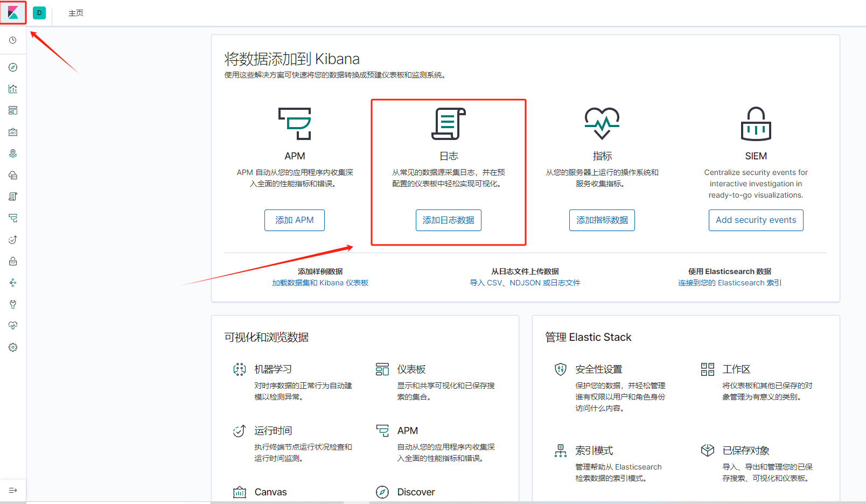The width and height of the screenshot is (866, 504).
Task: Open Stack Monitoring heartbeat icon in sidebar
Action: click(x=13, y=326)
